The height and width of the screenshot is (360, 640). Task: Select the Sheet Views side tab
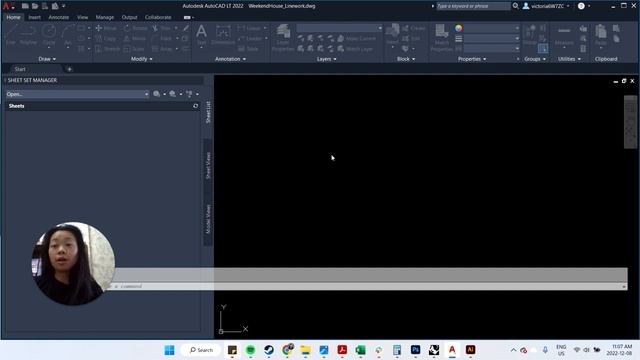coord(208,165)
